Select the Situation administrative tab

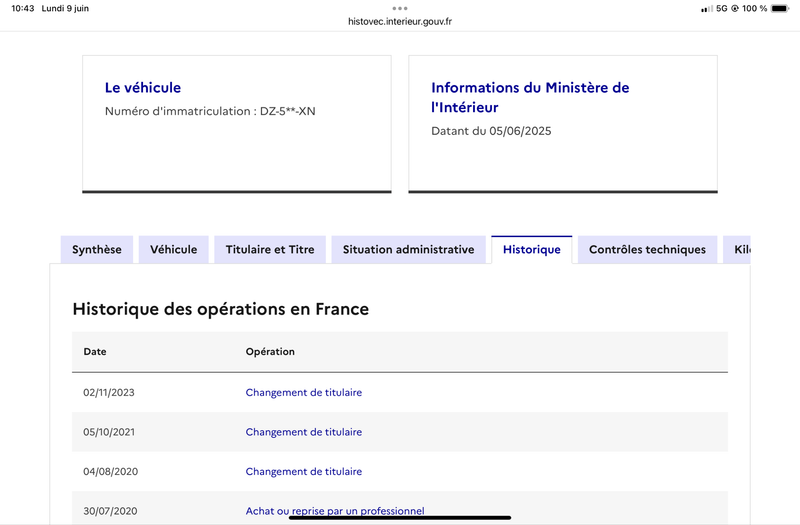pyautogui.click(x=409, y=249)
